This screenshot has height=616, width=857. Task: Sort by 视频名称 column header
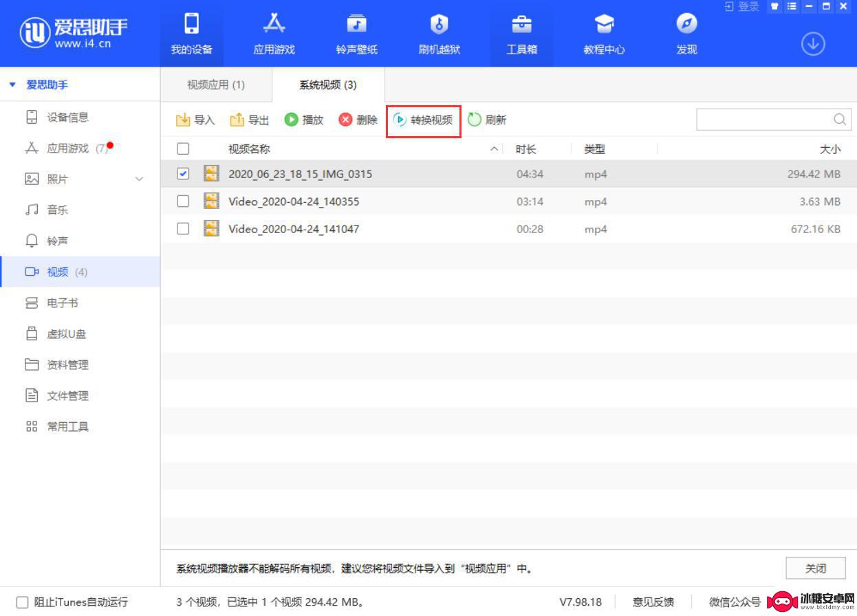(249, 148)
